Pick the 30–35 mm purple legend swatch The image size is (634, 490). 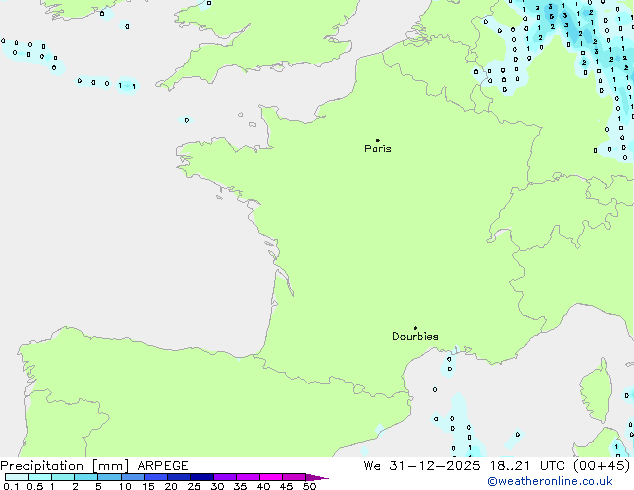pyautogui.click(x=225, y=477)
